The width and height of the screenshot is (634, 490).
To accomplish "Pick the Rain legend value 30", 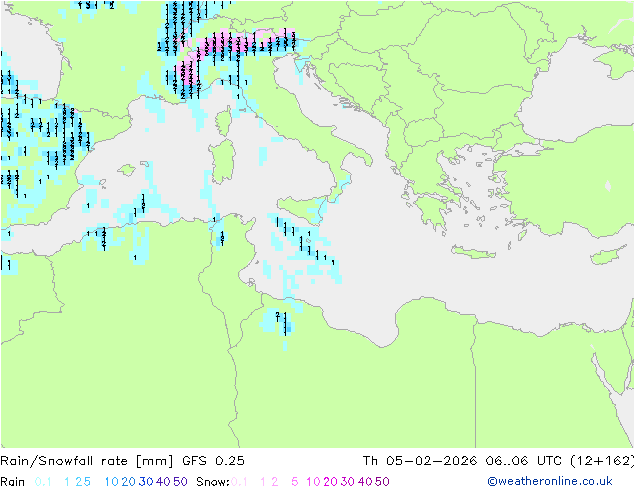I will (x=146, y=482).
